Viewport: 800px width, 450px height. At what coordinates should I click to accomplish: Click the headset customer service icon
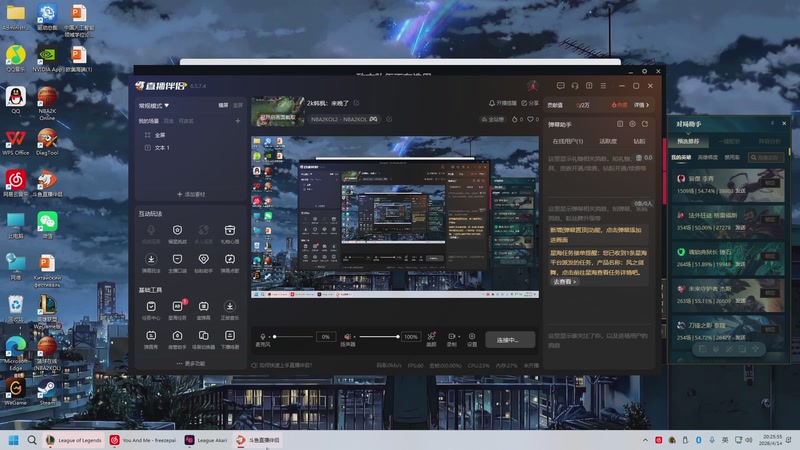point(575,86)
